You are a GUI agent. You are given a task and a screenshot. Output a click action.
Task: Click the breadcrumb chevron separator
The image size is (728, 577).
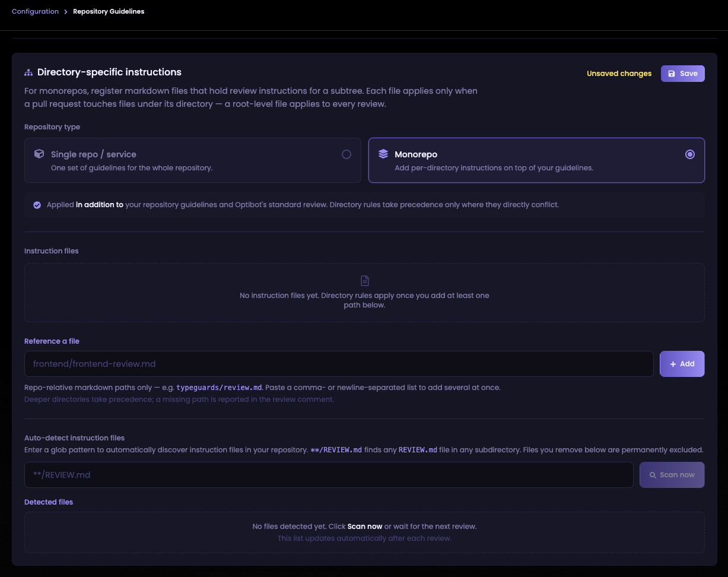pyautogui.click(x=66, y=11)
